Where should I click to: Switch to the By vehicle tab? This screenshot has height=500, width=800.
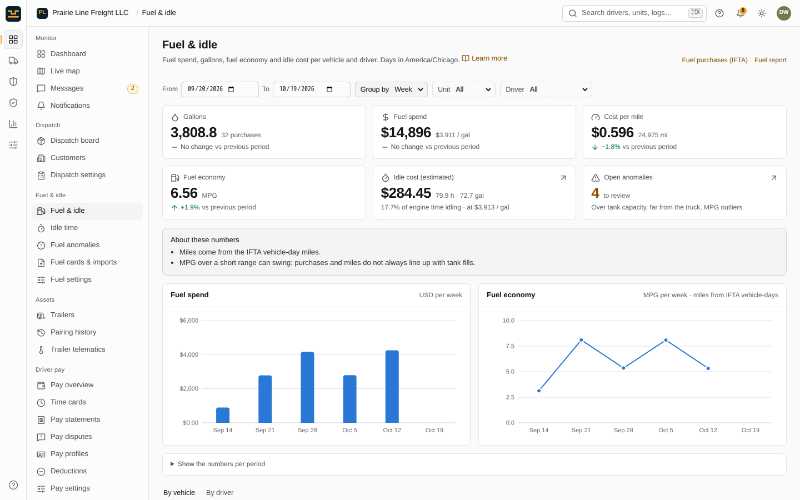click(x=179, y=493)
